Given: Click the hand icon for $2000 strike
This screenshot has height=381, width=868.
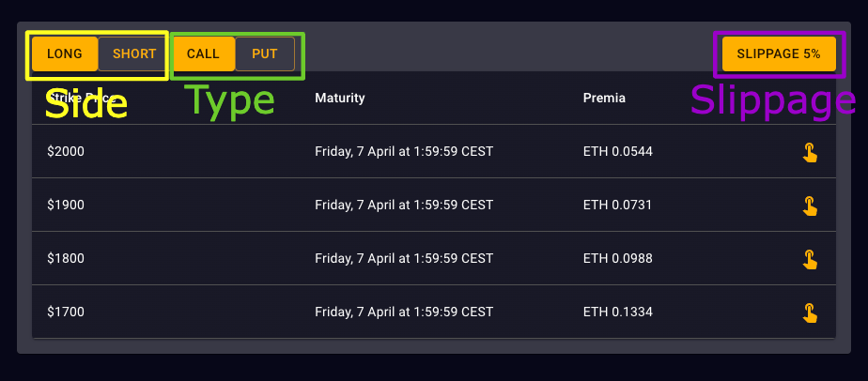Looking at the screenshot, I should click(809, 152).
